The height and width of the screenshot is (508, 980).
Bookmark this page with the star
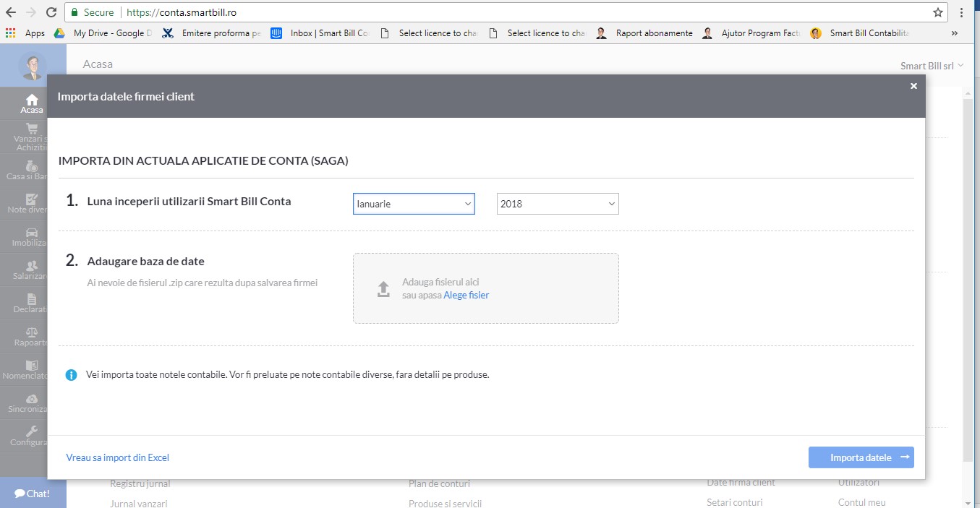(x=938, y=12)
